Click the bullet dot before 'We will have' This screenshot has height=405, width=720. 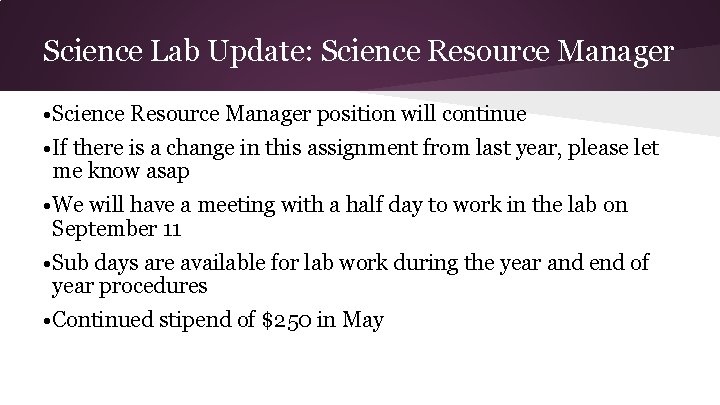(46, 206)
